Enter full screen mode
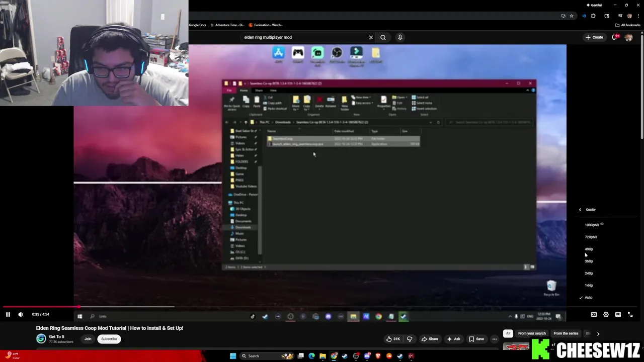644x362 pixels. (x=630, y=314)
